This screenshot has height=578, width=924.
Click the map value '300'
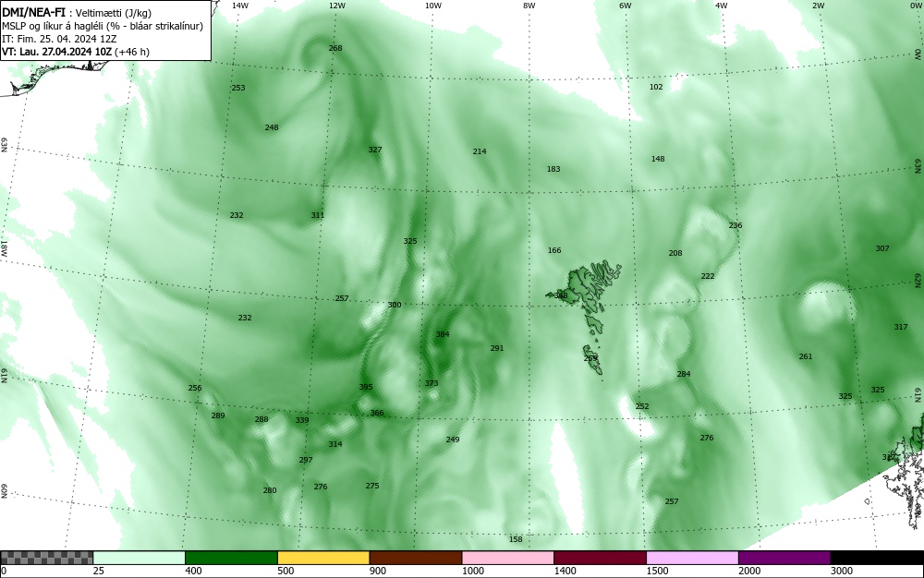395,305
